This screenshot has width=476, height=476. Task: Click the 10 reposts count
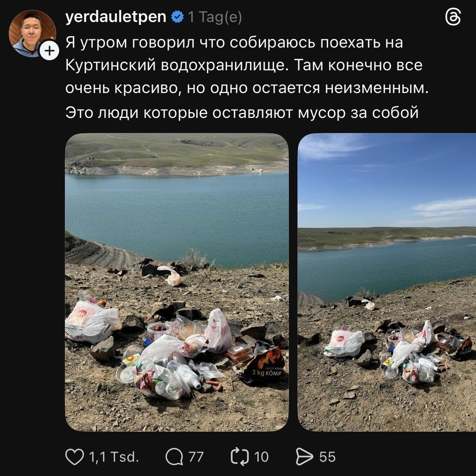pos(261,457)
